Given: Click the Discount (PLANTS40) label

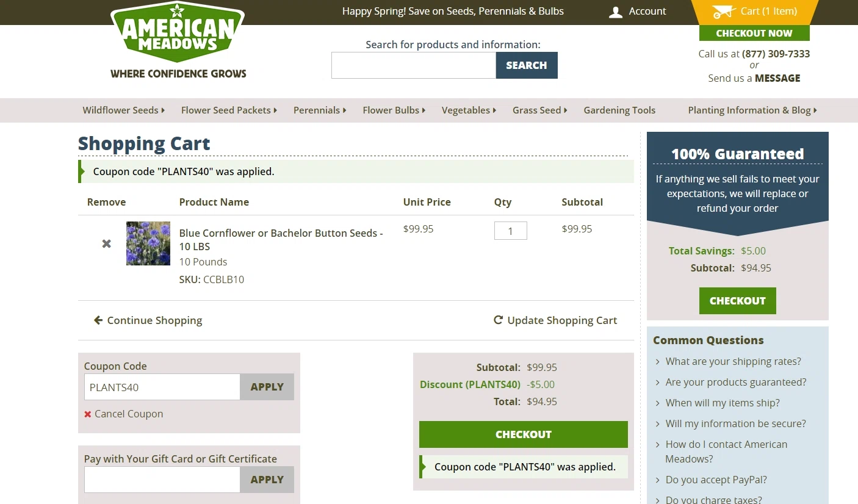Looking at the screenshot, I should click(470, 384).
